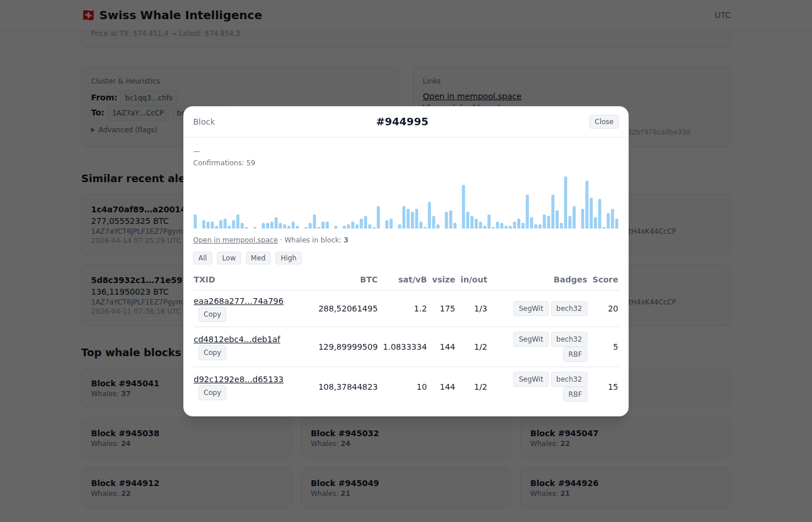Click the sat/vB column header

tap(412, 280)
